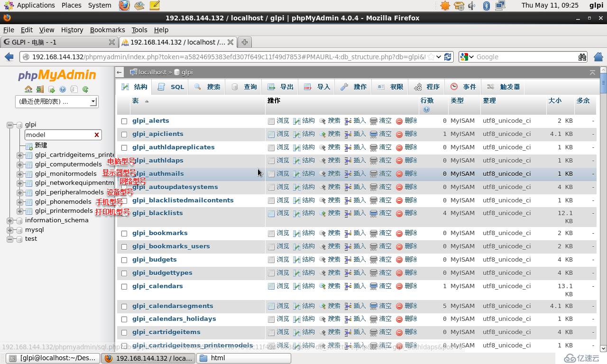
Task: Check the glpi_blacklistedmailcontents table checkbox
Action: (124, 201)
